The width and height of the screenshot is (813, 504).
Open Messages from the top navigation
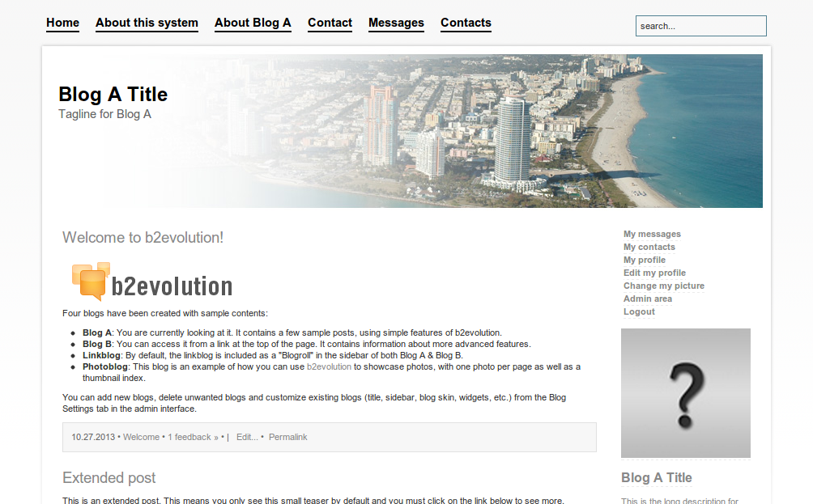point(396,23)
